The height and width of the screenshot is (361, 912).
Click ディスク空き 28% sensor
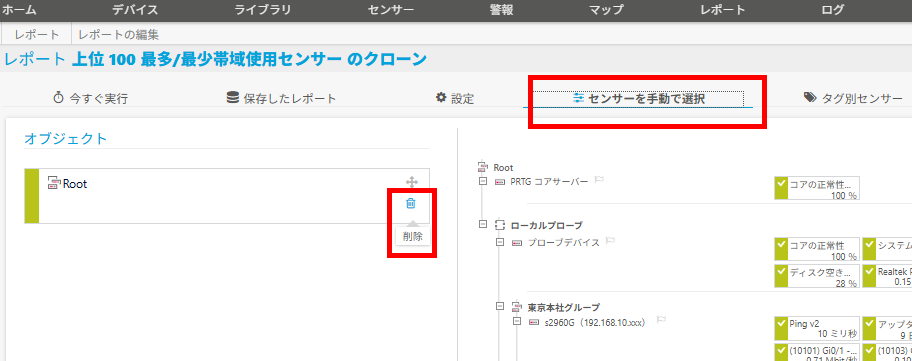click(x=817, y=276)
